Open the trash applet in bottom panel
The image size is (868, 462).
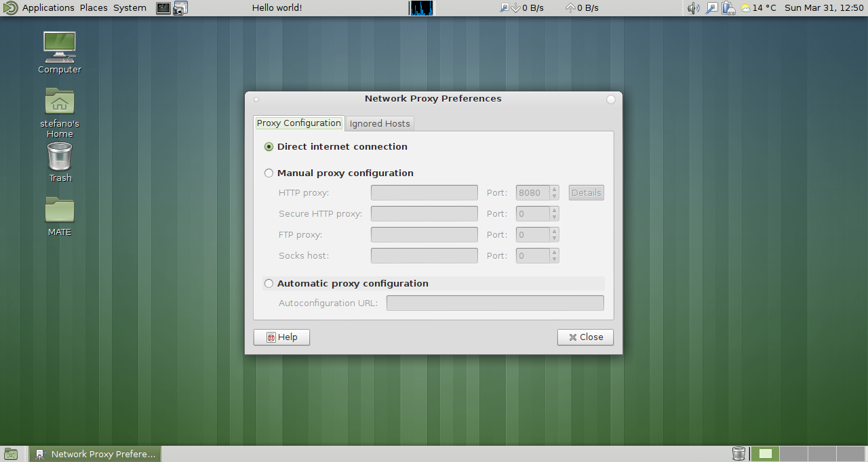coord(738,454)
